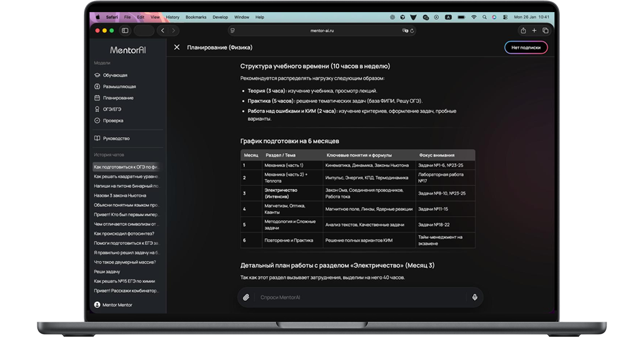
Task: Open the Руководство guide
Action: click(x=116, y=138)
